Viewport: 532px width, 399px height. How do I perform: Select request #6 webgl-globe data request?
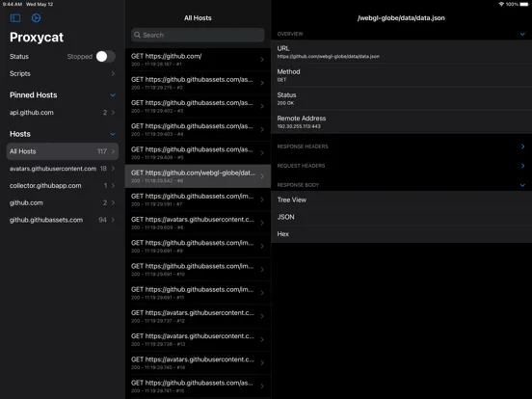(198, 176)
